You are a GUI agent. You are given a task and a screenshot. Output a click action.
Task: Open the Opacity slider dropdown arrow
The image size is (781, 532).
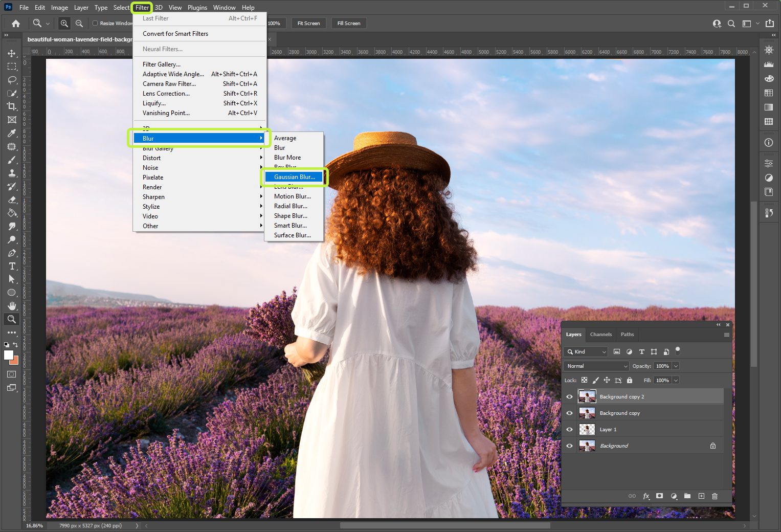pyautogui.click(x=676, y=366)
